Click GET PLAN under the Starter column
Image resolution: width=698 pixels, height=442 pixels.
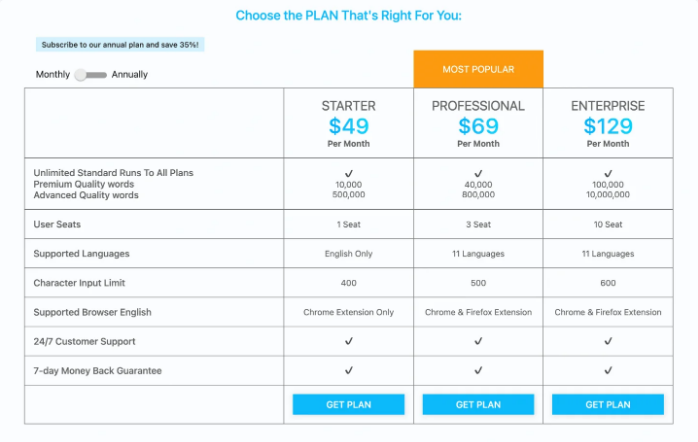pos(348,404)
